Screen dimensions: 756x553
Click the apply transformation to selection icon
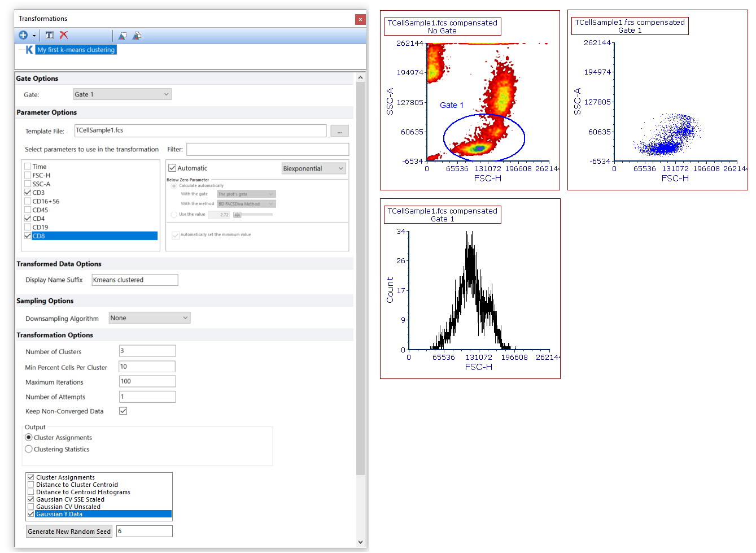point(123,36)
